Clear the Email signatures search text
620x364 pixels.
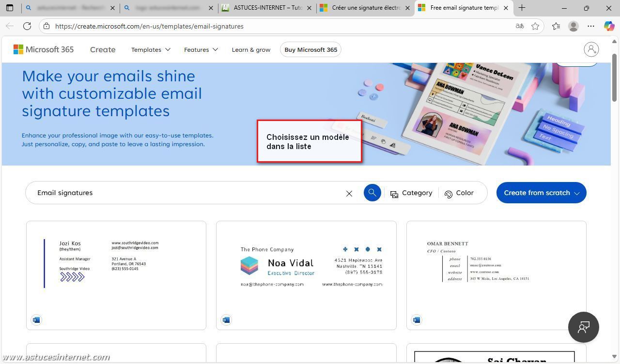click(349, 193)
